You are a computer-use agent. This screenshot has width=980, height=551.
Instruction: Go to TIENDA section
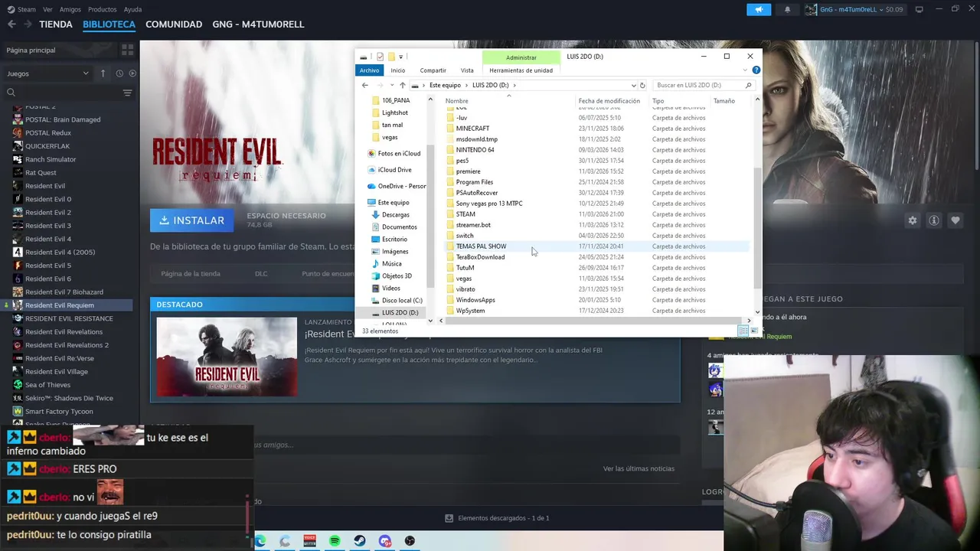pyautogui.click(x=56, y=24)
